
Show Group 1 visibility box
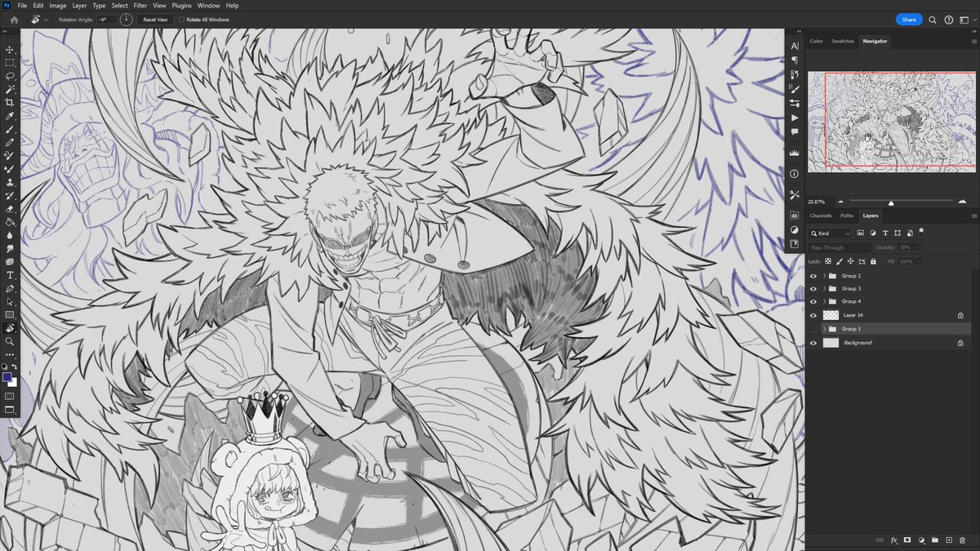(x=813, y=329)
